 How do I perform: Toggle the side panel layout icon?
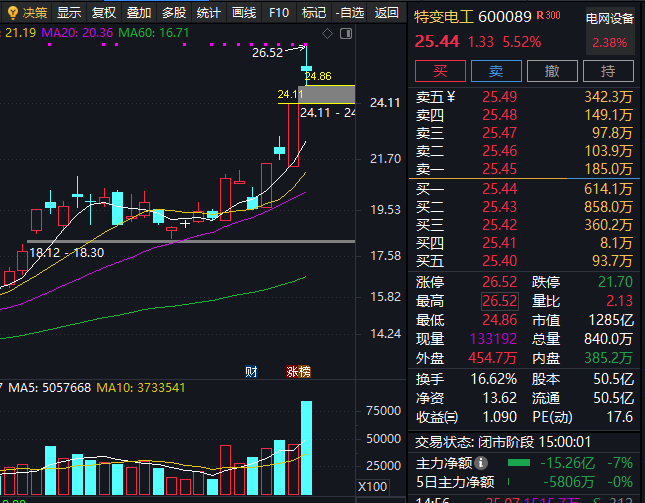coord(346,34)
